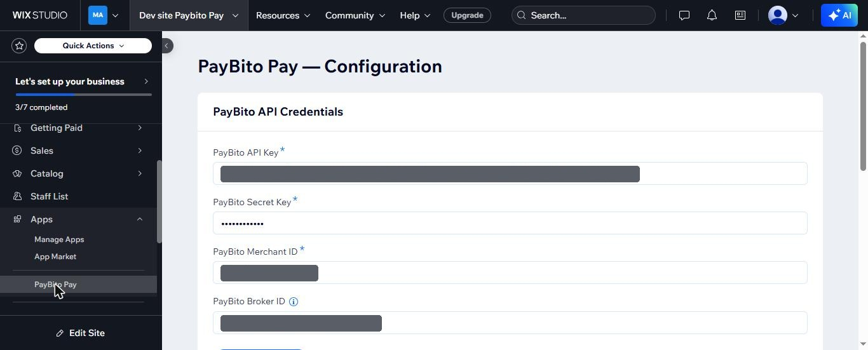Click the PayBito Merchant ID field
Viewport: 868px width, 350px height.
tap(510, 273)
